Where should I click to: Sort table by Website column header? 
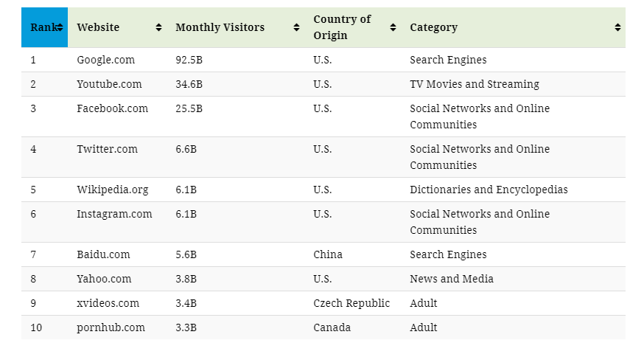click(98, 27)
